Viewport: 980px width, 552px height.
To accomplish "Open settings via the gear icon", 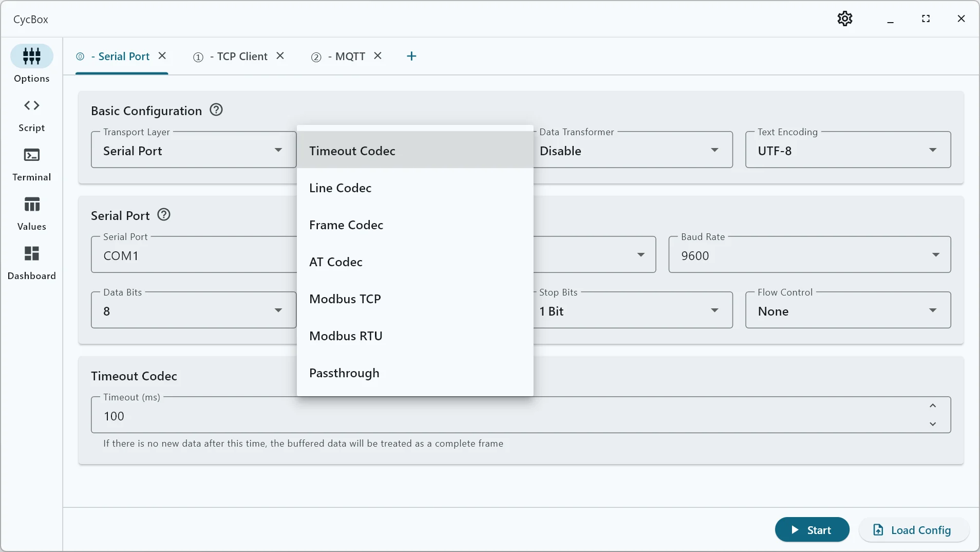I will tap(844, 19).
